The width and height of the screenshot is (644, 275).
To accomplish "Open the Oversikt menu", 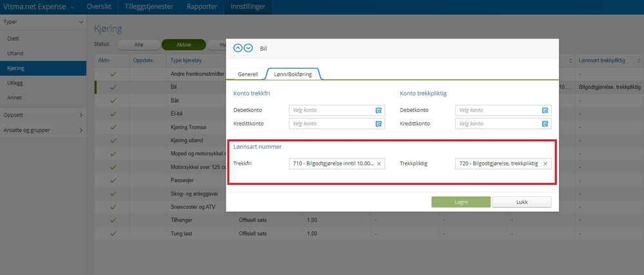I will pyautogui.click(x=99, y=7).
